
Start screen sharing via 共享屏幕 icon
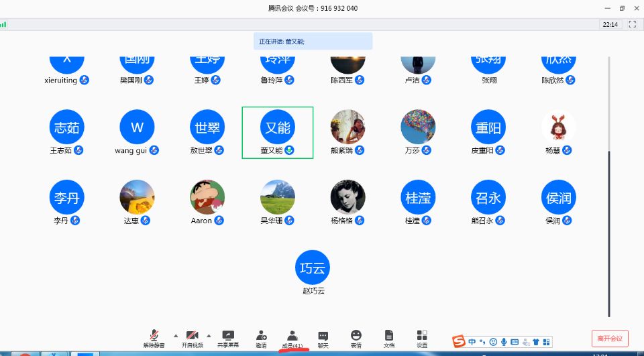pos(227,338)
